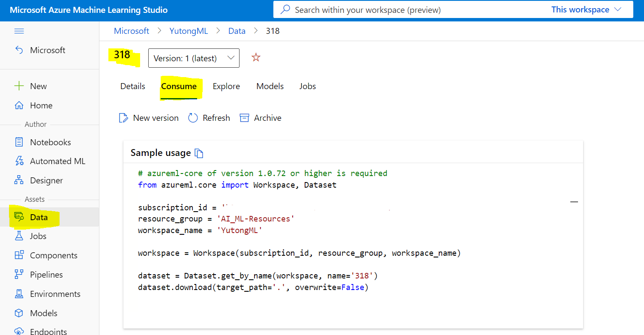Open the Designer icon
Image resolution: width=644 pixels, height=335 pixels.
pyautogui.click(x=19, y=180)
